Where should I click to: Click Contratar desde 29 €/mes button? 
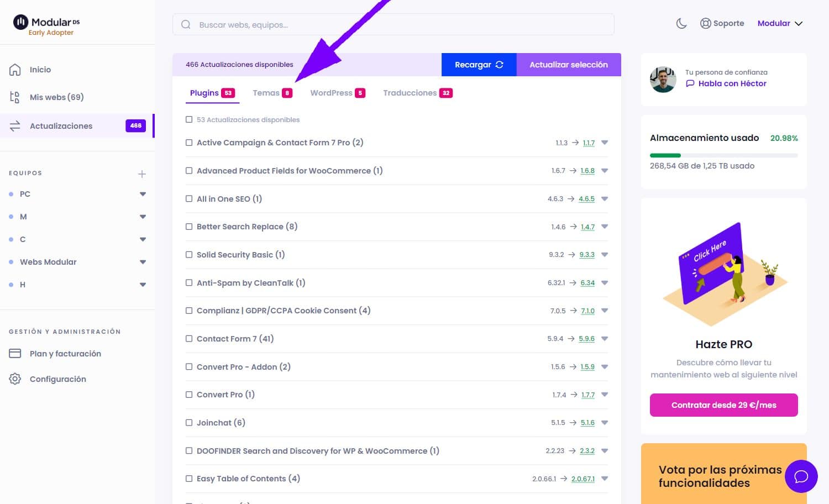point(724,405)
